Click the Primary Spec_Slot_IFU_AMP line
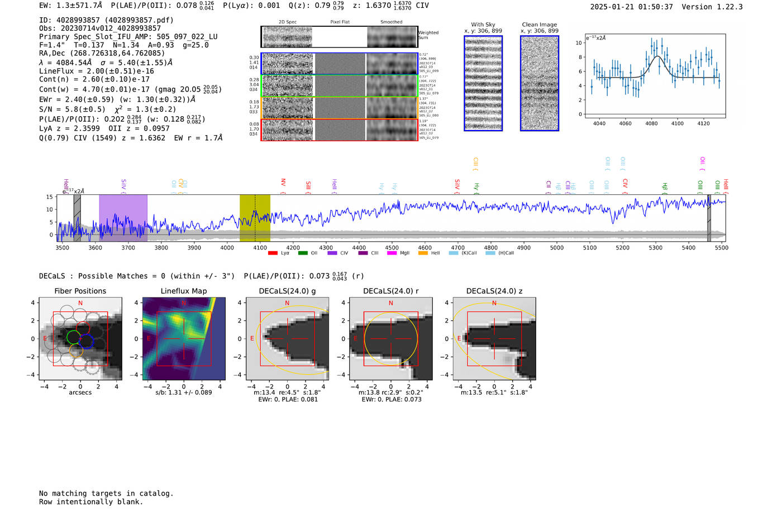 click(x=128, y=37)
